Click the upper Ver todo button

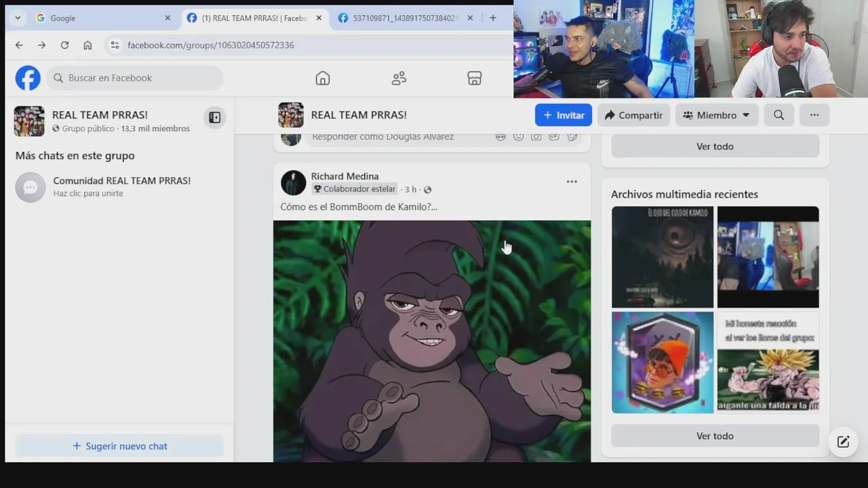[715, 146]
